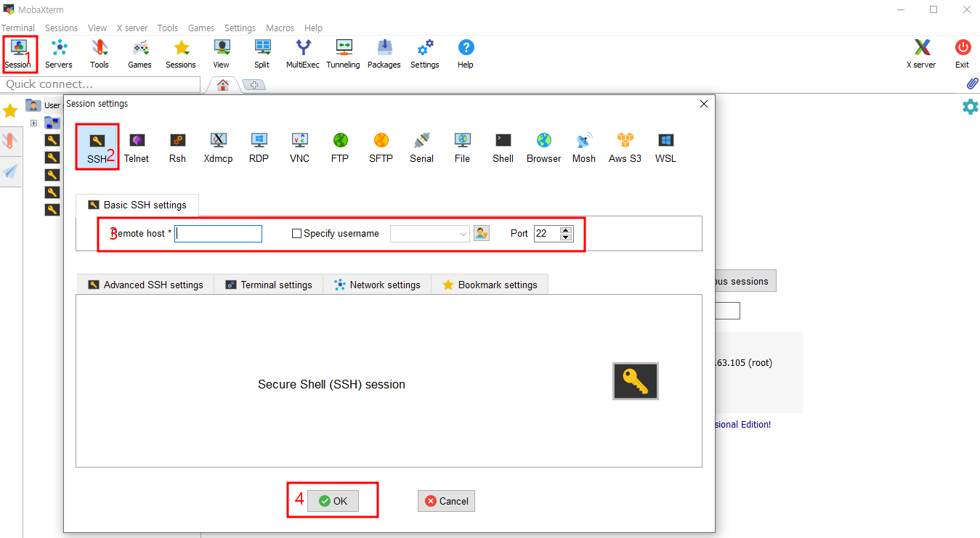This screenshot has width=980, height=538.
Task: Select the Browser session type
Action: click(x=543, y=147)
